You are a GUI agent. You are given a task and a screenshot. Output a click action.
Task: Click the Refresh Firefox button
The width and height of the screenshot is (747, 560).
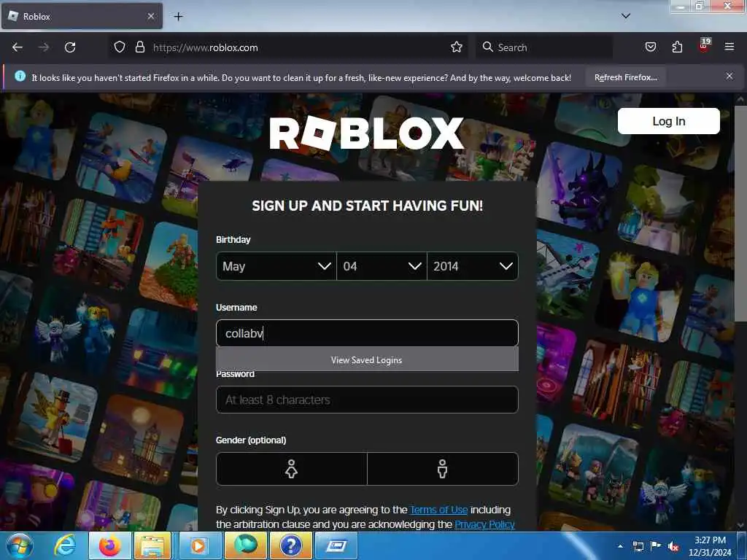(625, 77)
